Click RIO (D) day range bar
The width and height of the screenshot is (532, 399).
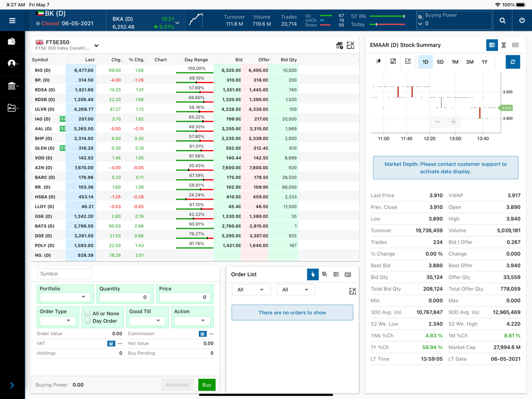click(x=195, y=72)
